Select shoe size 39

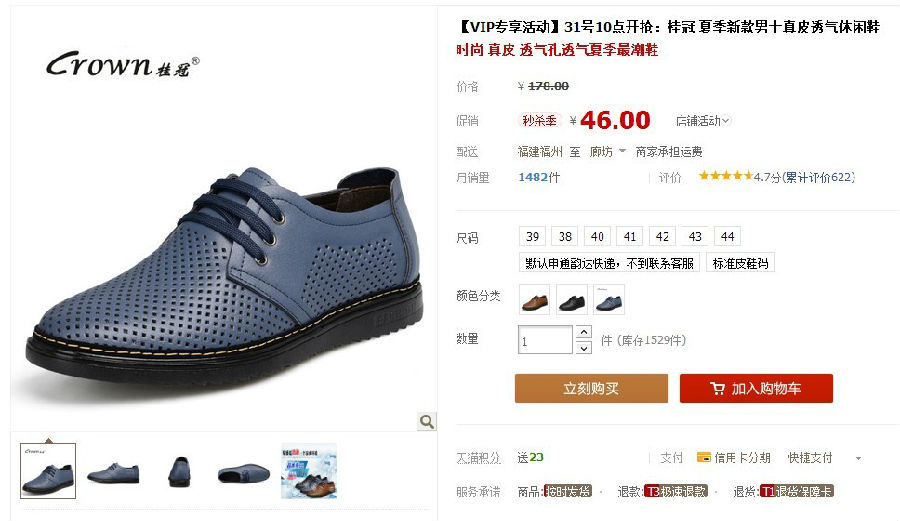533,236
